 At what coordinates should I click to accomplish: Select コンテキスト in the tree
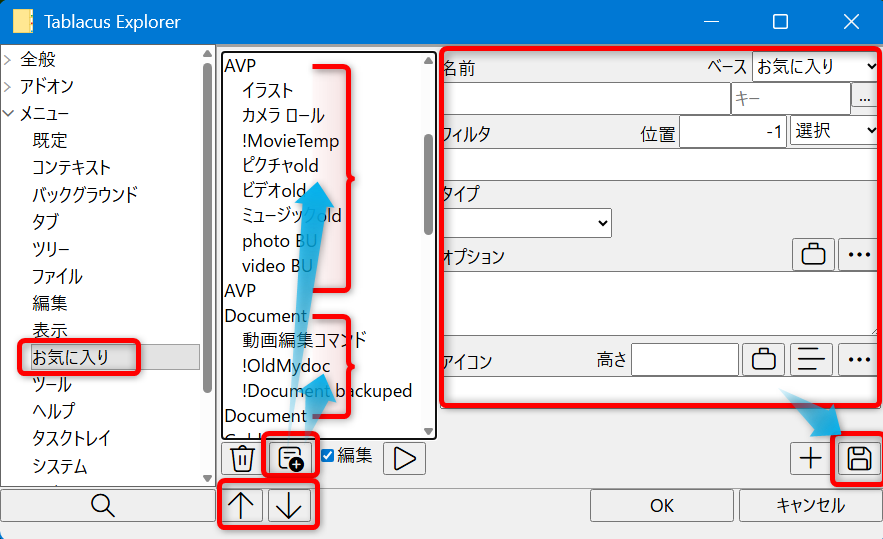pos(71,167)
